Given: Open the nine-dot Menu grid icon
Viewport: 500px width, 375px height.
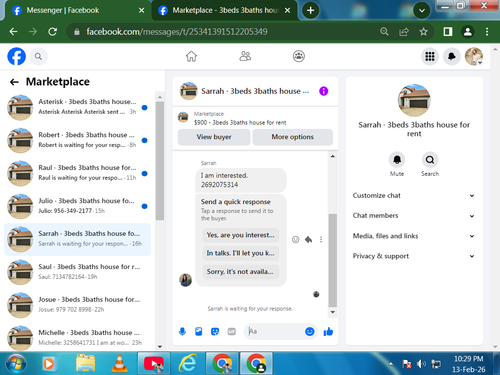Looking at the screenshot, I should [x=430, y=56].
